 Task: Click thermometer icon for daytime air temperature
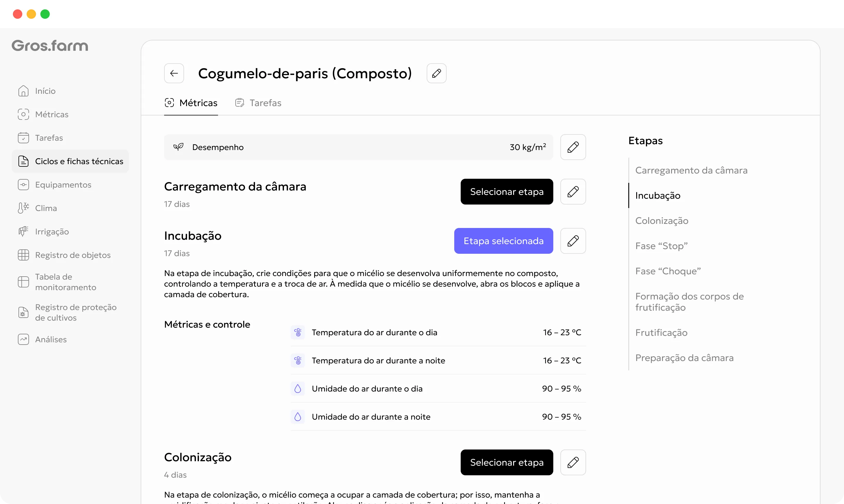(298, 332)
